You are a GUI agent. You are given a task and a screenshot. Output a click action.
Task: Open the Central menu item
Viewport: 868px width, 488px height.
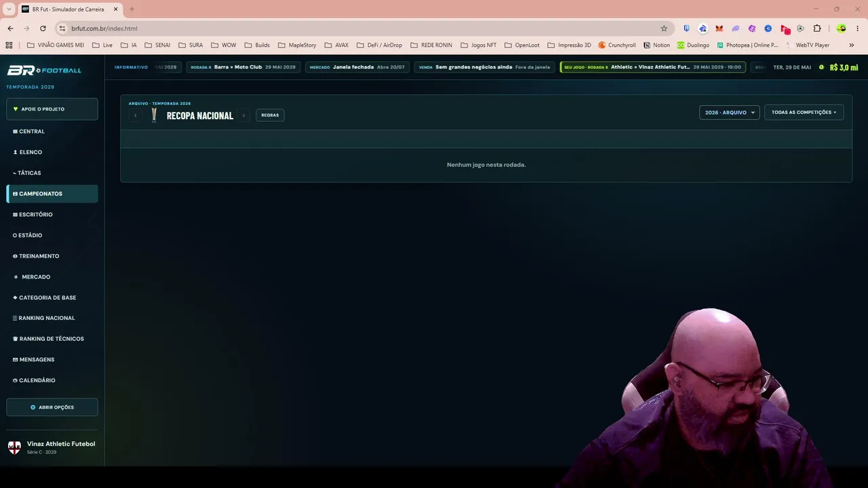(52, 131)
